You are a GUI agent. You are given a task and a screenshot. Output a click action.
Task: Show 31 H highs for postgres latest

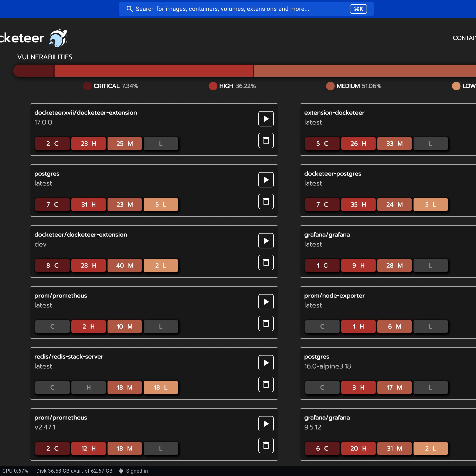tap(88, 204)
